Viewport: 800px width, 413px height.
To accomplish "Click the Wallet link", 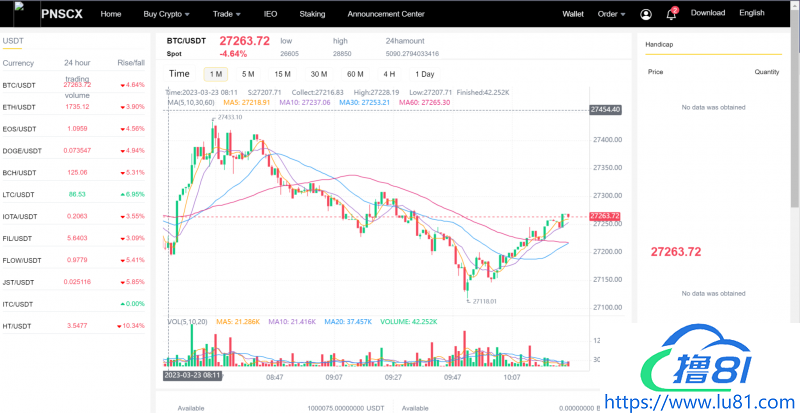I will 573,14.
